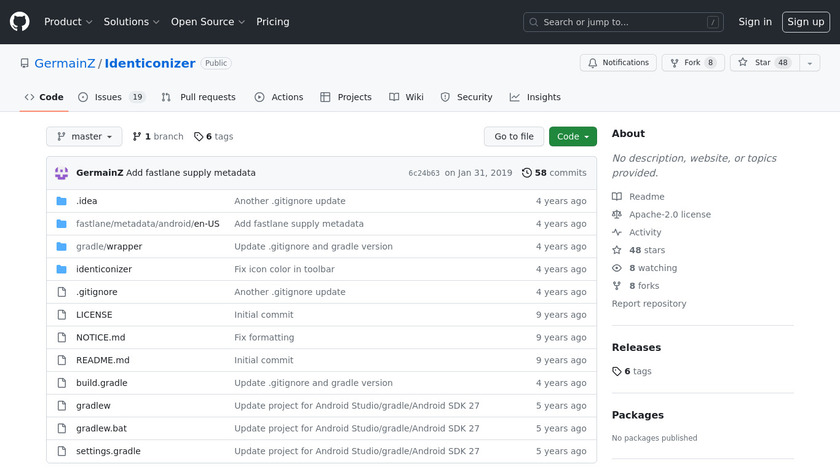
Task: Expand the Product menu
Action: point(68,22)
